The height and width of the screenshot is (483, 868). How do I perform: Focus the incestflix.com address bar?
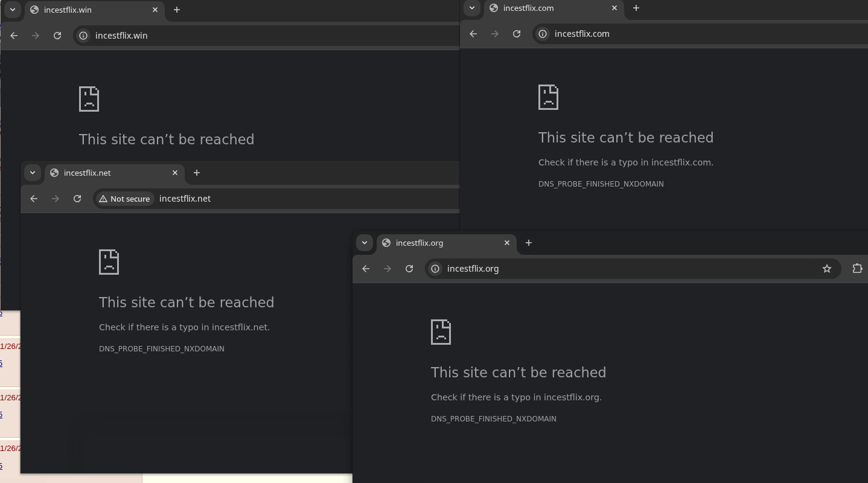click(x=700, y=34)
